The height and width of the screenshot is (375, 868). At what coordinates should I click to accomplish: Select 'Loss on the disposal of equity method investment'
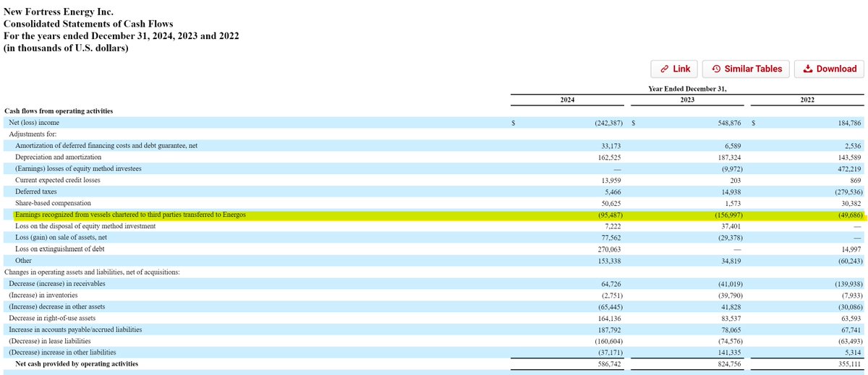[x=86, y=226]
